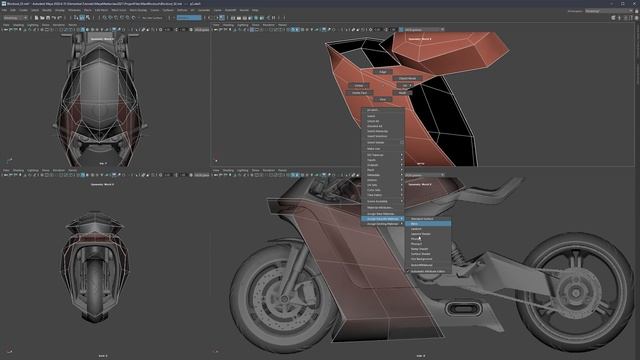Click the Make Live magnet icon
640x360 pixels.
point(133,18)
